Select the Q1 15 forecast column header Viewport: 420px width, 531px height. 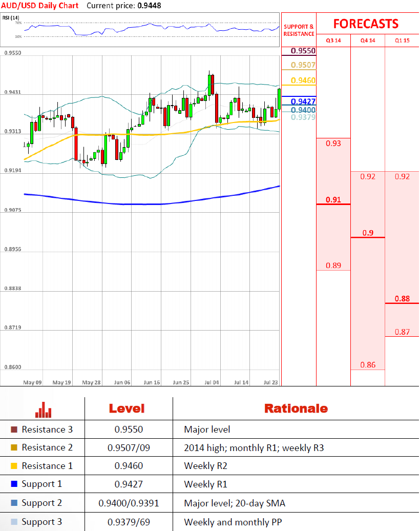(402, 40)
